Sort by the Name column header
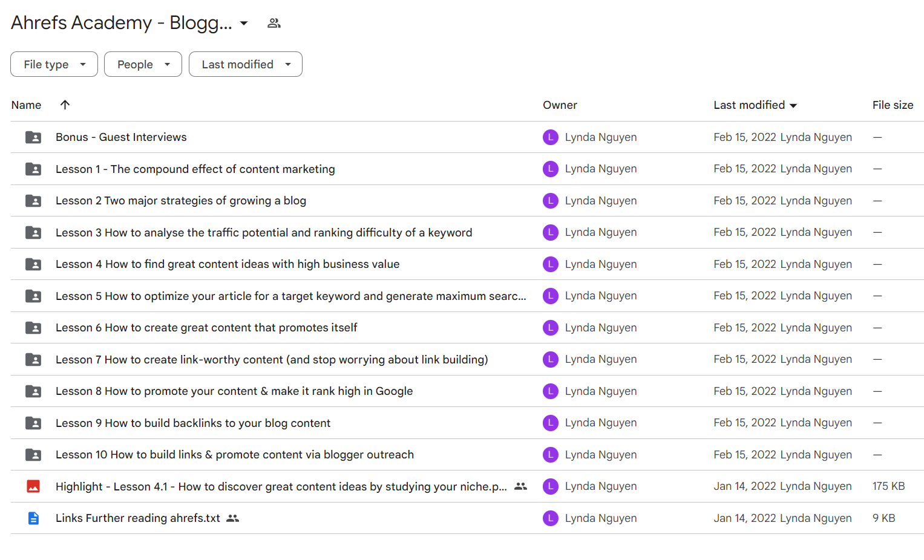 tap(27, 105)
